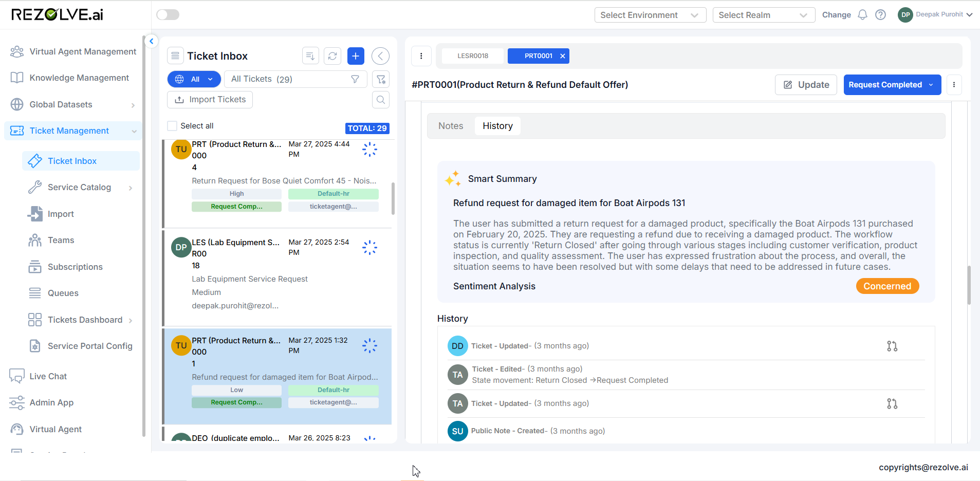The width and height of the screenshot is (980, 481).
Task: Click the Smart Summary sparkle icon
Action: click(453, 178)
